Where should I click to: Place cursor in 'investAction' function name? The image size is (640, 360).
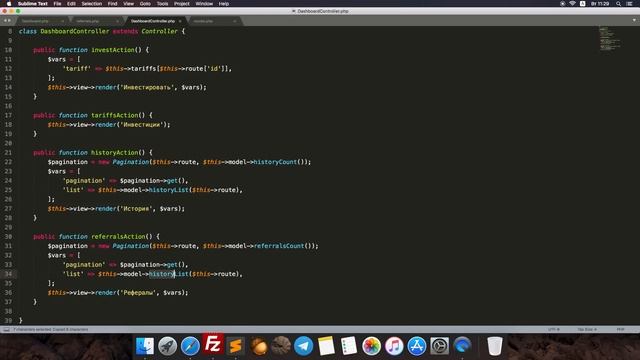pos(113,50)
